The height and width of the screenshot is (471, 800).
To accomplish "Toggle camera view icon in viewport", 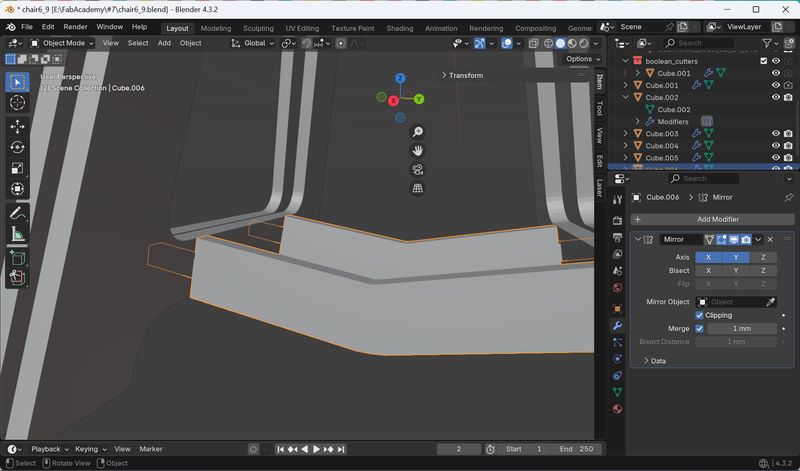I will click(417, 169).
